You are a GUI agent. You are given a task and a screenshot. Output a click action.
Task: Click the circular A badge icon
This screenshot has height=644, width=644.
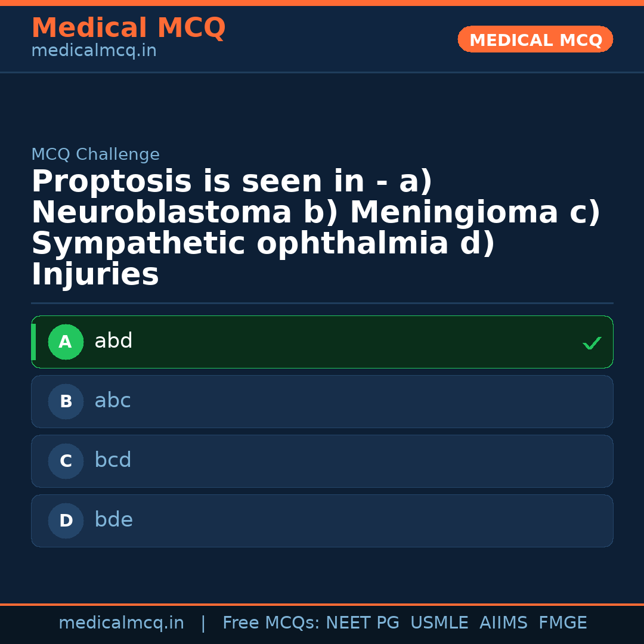click(x=66, y=342)
